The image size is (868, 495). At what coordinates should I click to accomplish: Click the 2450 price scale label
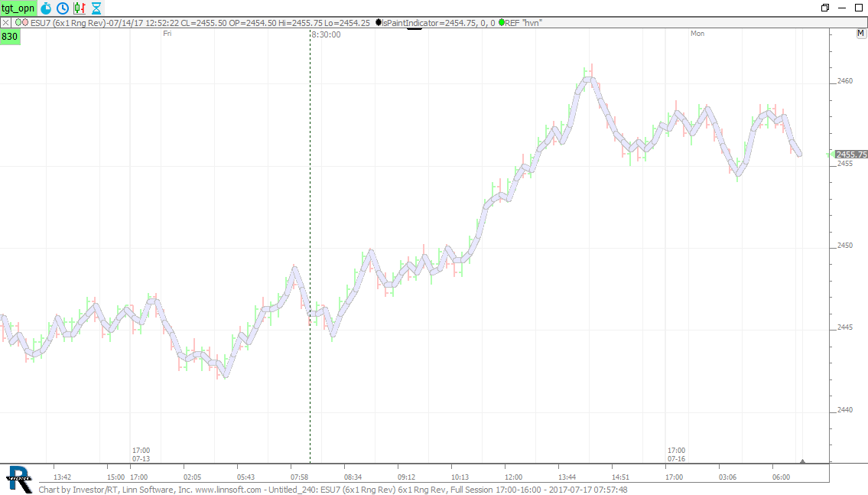(x=845, y=246)
